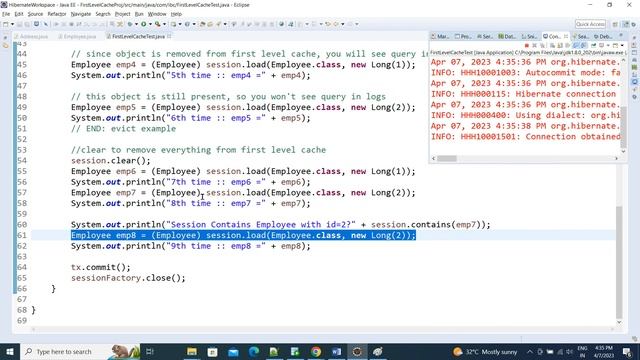Close the FirstLevelCacheTest.java tab
The image size is (640, 360).
point(169,36)
